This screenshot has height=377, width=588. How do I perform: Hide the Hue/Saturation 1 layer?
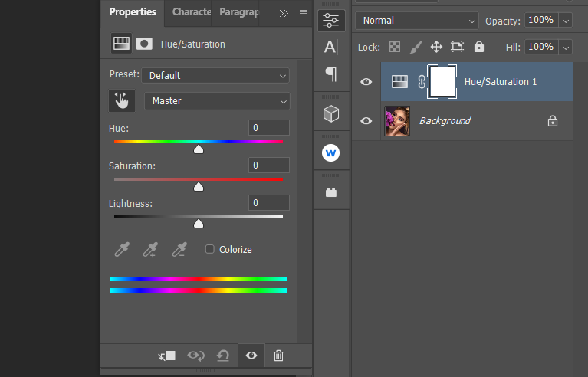366,82
